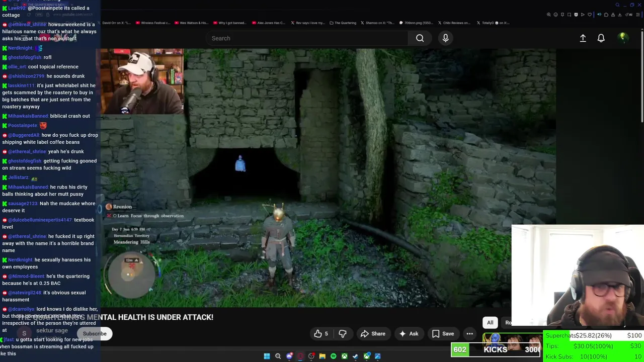Expand 'The Quartering' bookmark folder
This screenshot has width=644, height=362.
[x=343, y=23]
